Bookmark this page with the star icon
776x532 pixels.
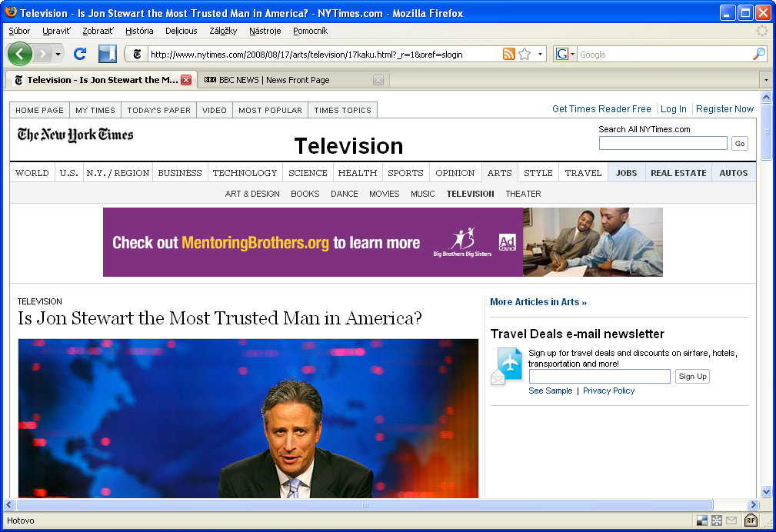525,54
